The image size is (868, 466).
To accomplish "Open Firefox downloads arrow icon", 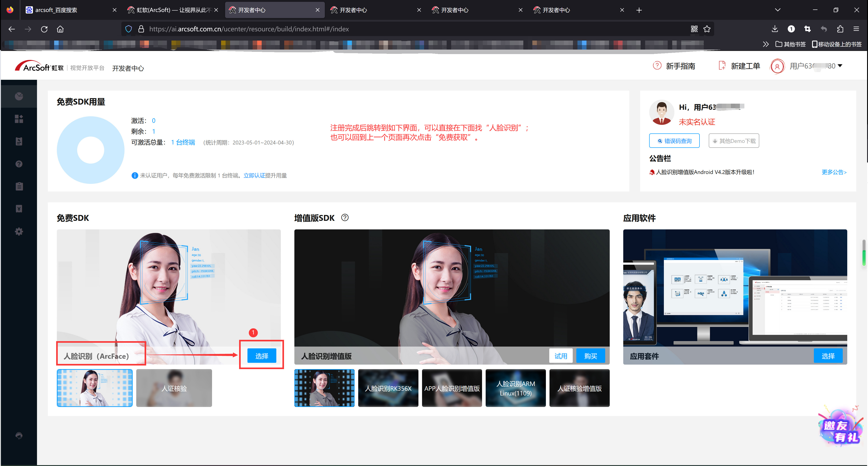I will click(775, 29).
